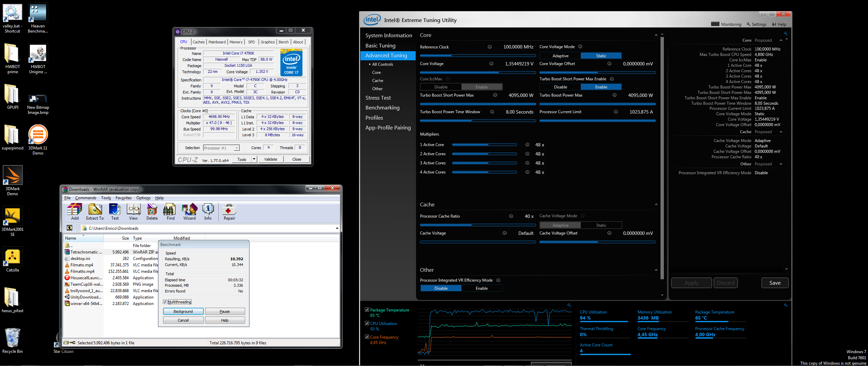868x366 pixels.
Task: Open the Wizard icon in WinRAR
Action: [190, 212]
